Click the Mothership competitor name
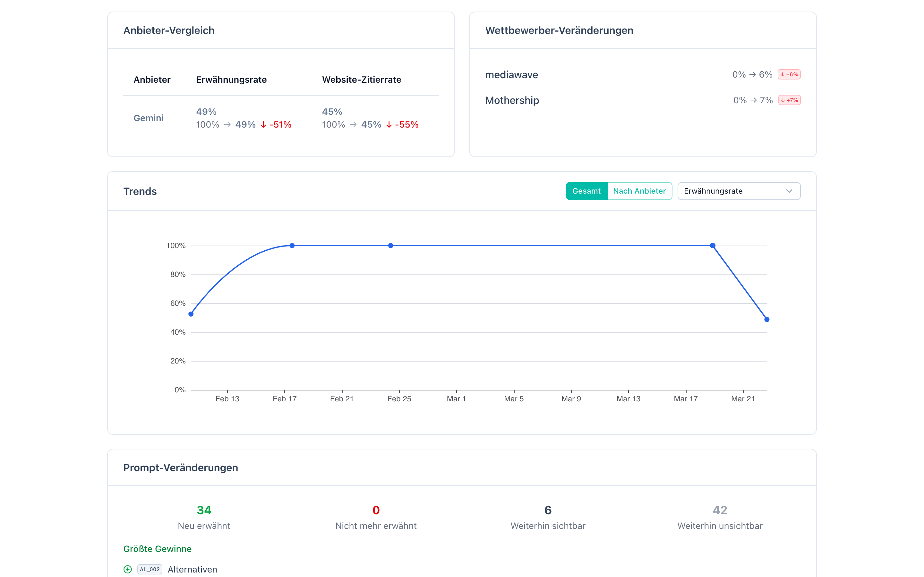This screenshot has width=924, height=577. [x=512, y=100]
